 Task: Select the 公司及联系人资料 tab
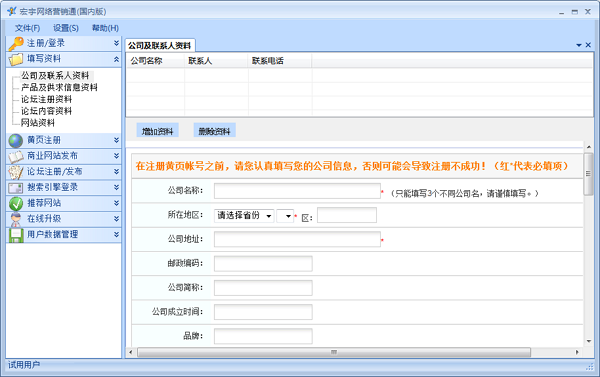click(x=160, y=46)
